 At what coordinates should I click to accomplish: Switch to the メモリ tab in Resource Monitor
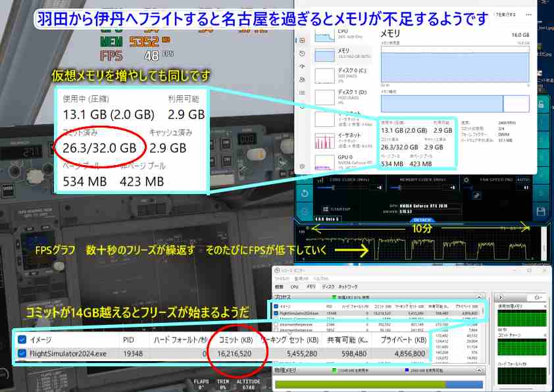311,287
